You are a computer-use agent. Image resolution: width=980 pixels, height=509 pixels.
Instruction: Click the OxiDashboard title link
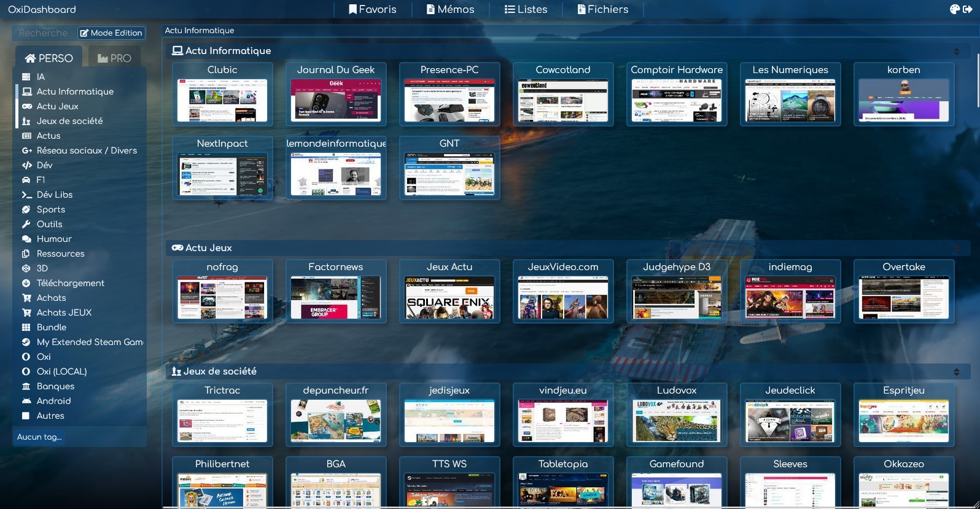coord(42,9)
